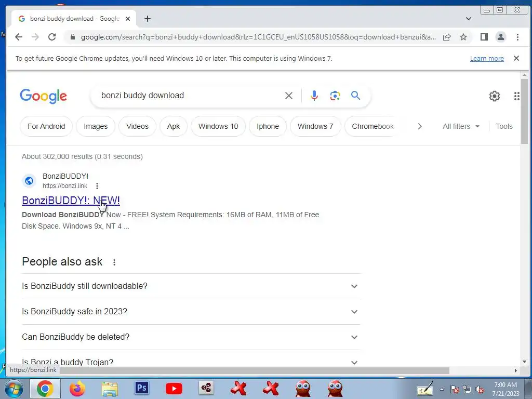532x399 pixels.
Task: Show hidden system tray icons
Action: click(442, 389)
